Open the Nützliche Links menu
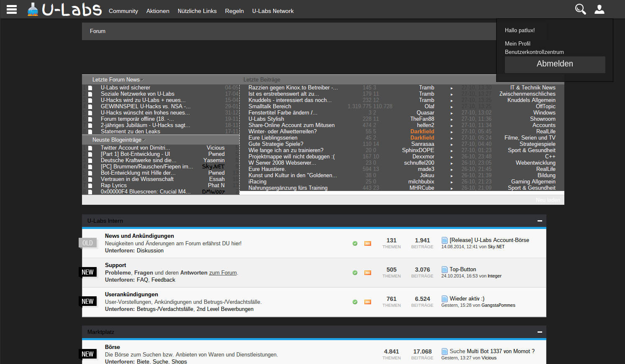 coord(197,11)
